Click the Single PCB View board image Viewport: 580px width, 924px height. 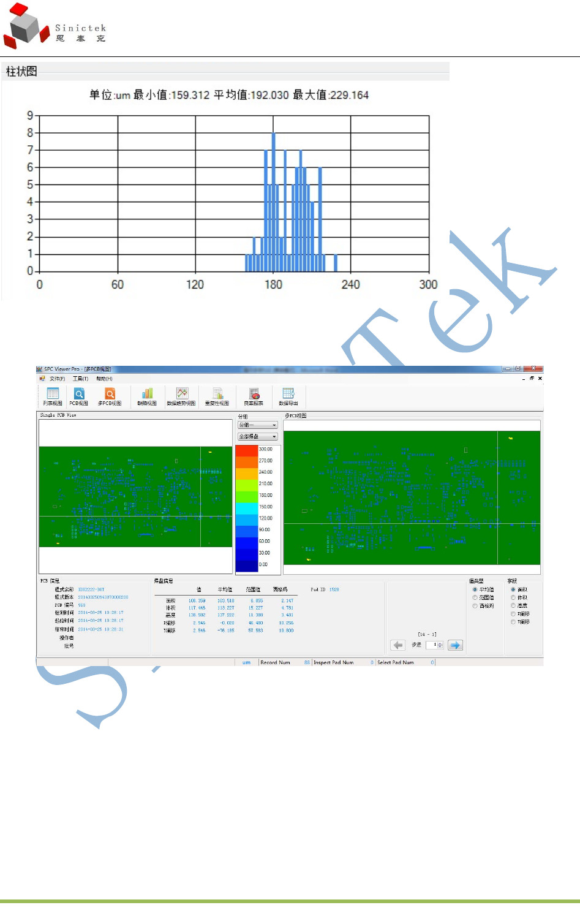pos(135,497)
